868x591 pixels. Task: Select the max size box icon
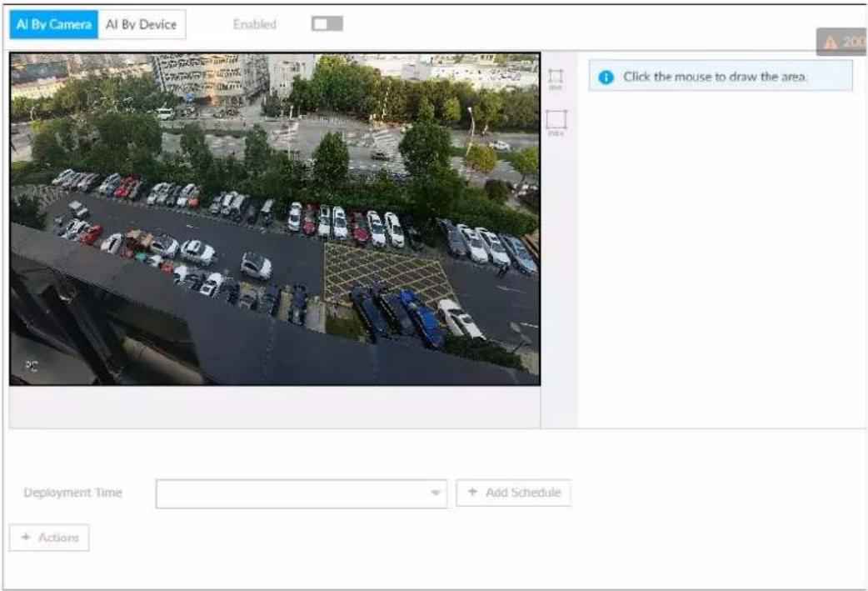(556, 123)
